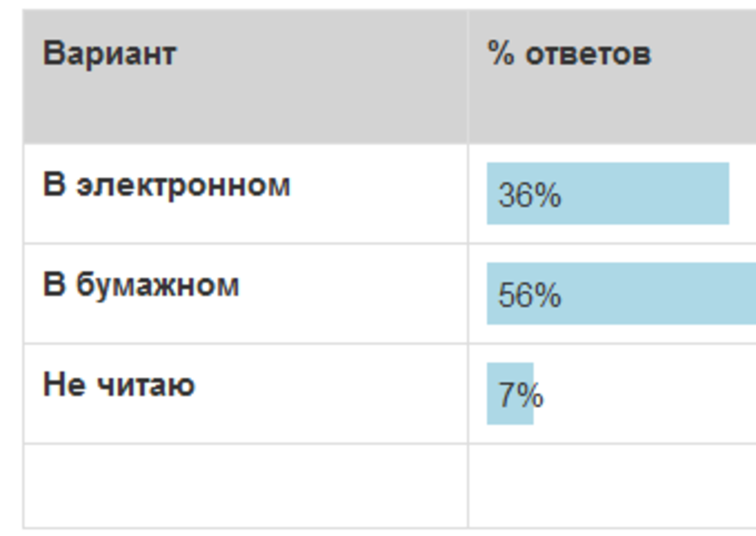Select the "В электронном" row label

[x=167, y=185]
